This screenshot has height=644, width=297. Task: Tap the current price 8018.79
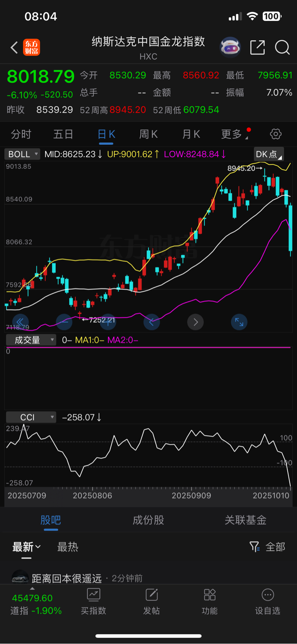coord(41,76)
